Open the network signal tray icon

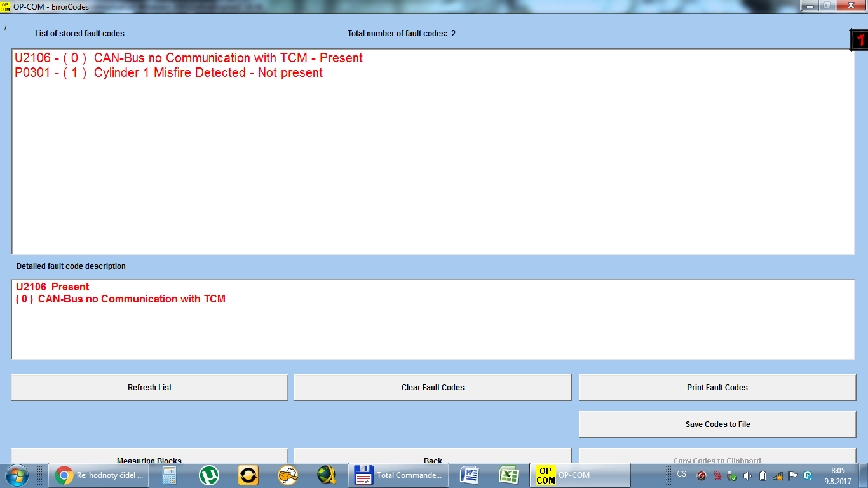777,475
